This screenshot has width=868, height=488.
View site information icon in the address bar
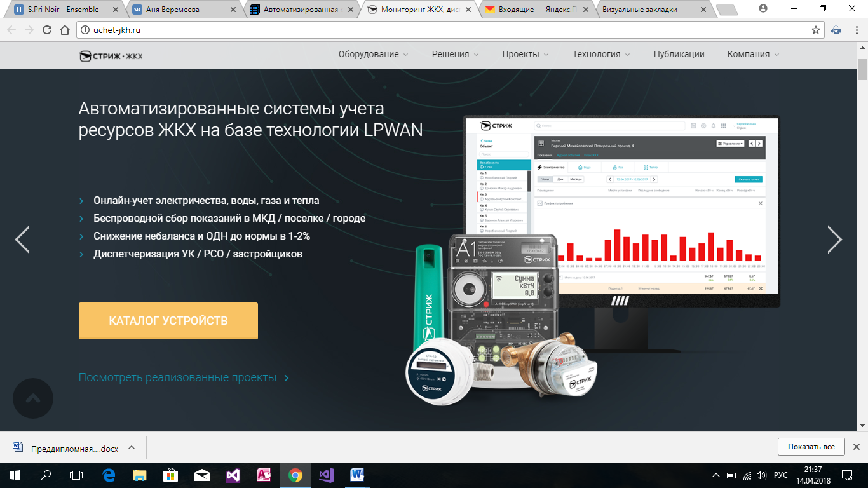point(85,30)
